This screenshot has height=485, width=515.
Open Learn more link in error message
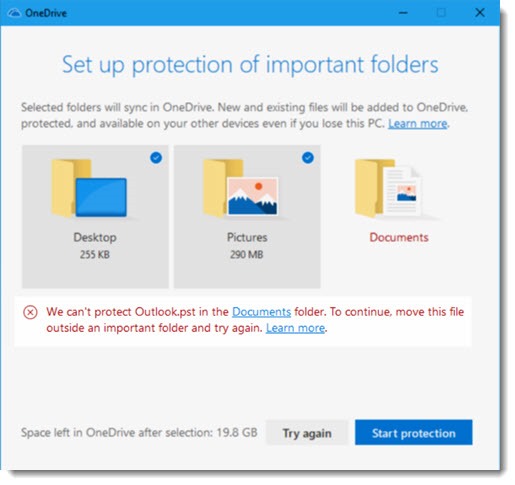coord(295,328)
